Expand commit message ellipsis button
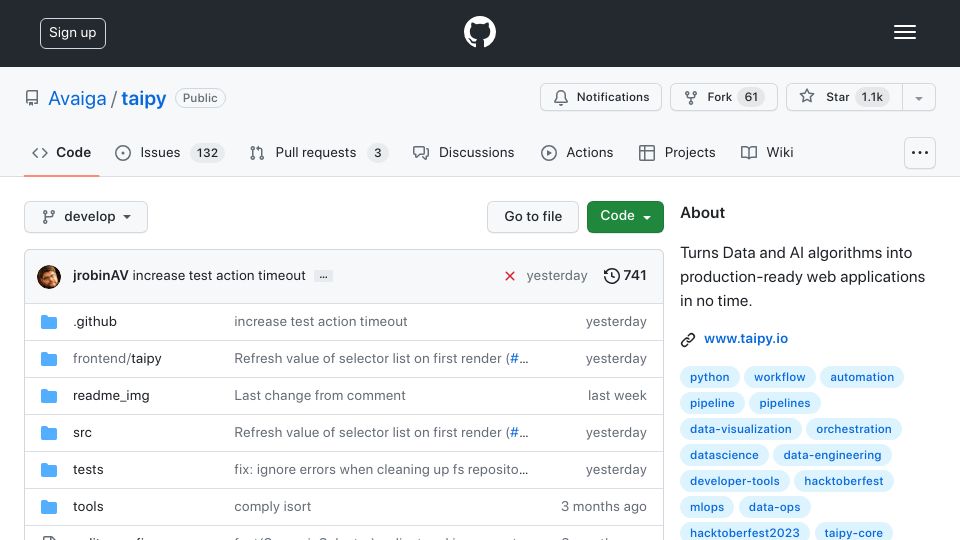The width and height of the screenshot is (960, 540). (x=323, y=276)
